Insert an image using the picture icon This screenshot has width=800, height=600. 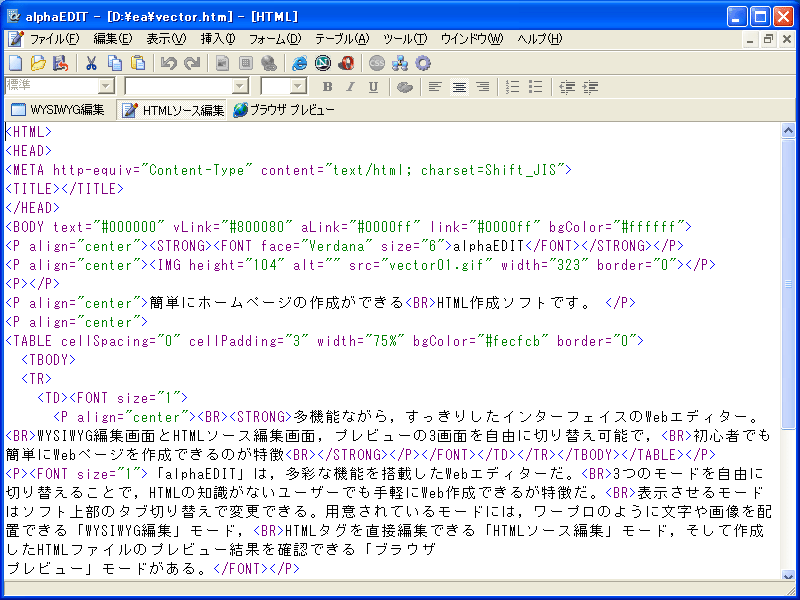(222, 63)
